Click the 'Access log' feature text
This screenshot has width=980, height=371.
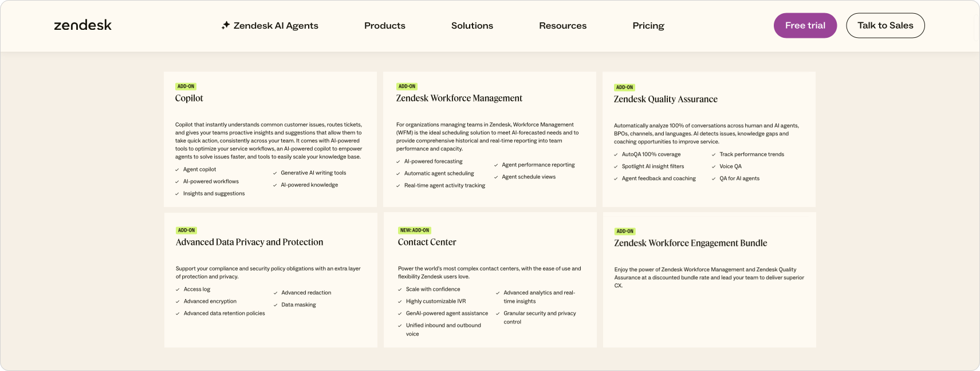[197, 290]
